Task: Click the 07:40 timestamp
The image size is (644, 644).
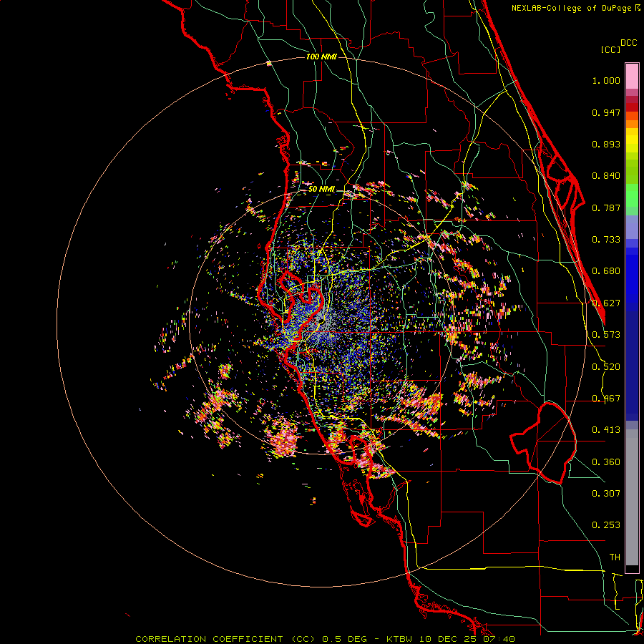Action: [x=500, y=639]
